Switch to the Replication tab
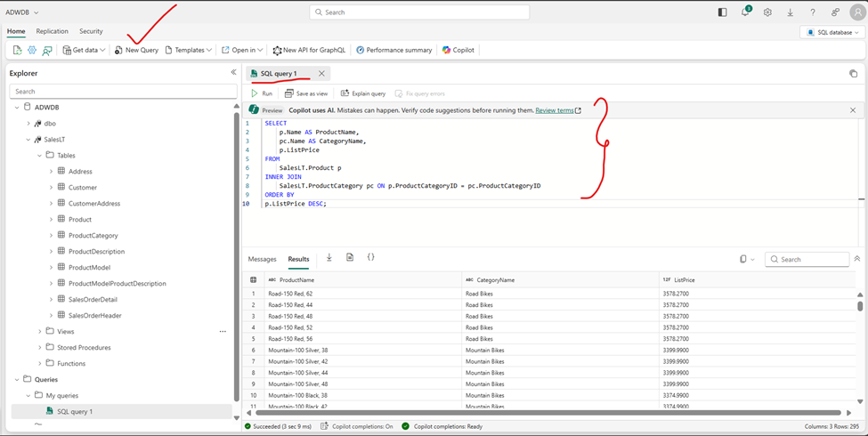 pyautogui.click(x=52, y=31)
